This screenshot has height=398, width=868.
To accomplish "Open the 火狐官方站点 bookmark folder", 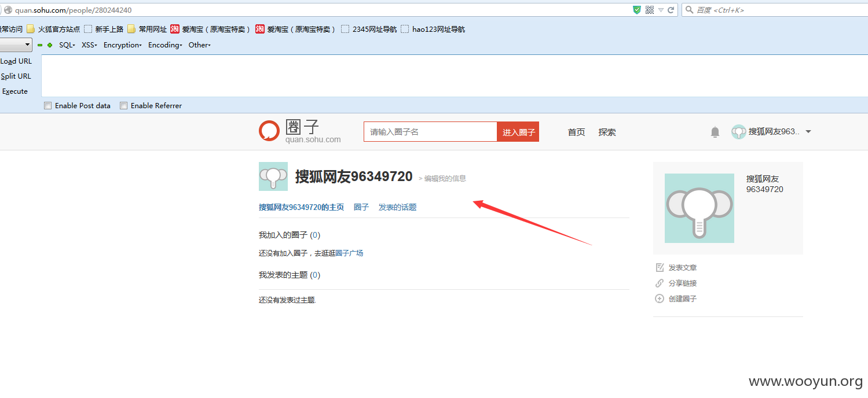I will point(53,29).
